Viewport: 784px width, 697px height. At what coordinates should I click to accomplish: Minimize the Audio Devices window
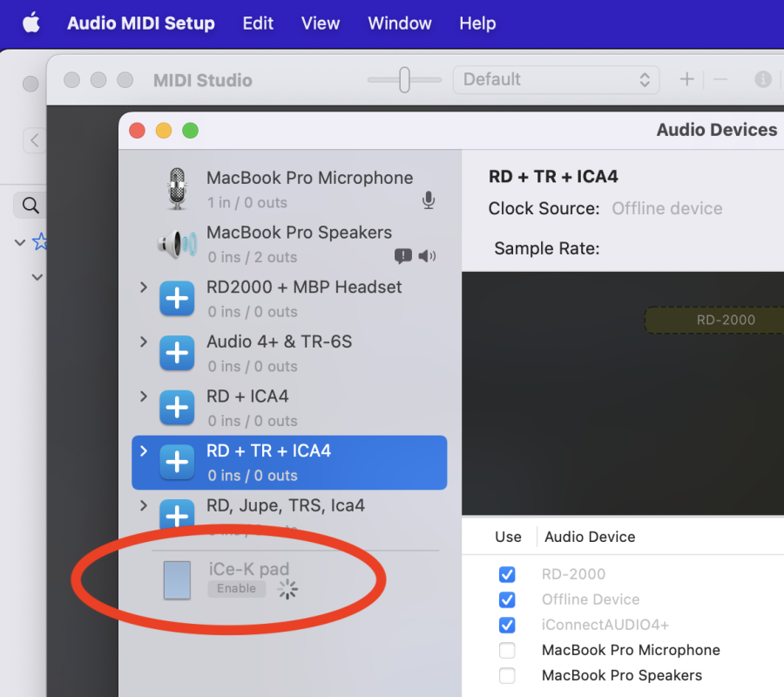[x=164, y=131]
